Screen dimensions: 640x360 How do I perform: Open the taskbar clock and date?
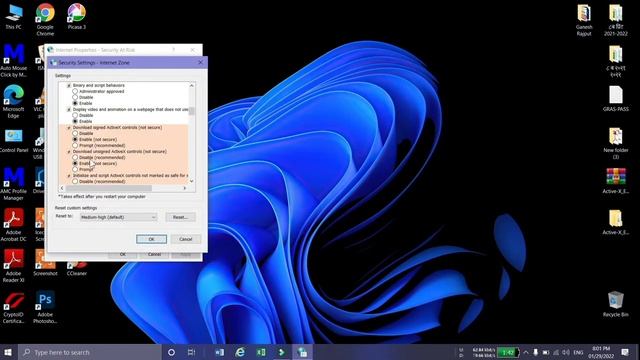(601, 352)
